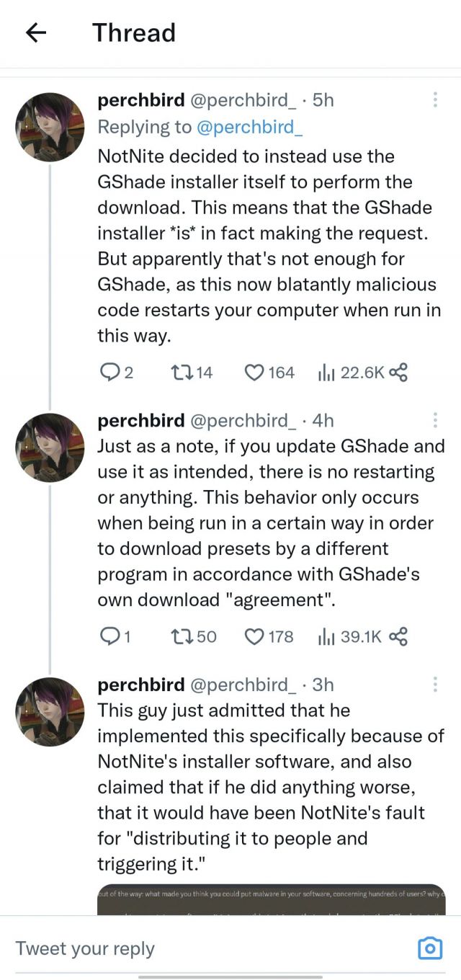Screen dimensions: 461x980
Task: Click the camera icon in the reply bar
Action: click(430, 949)
